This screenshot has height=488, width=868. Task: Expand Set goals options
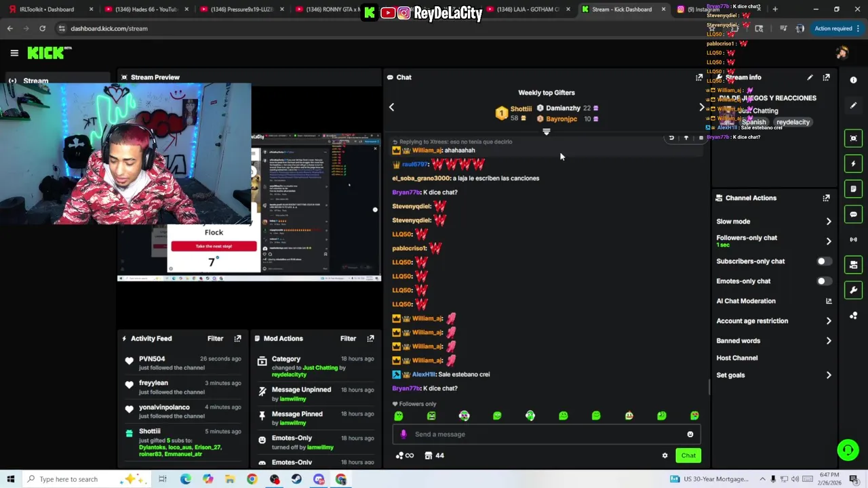tap(829, 375)
